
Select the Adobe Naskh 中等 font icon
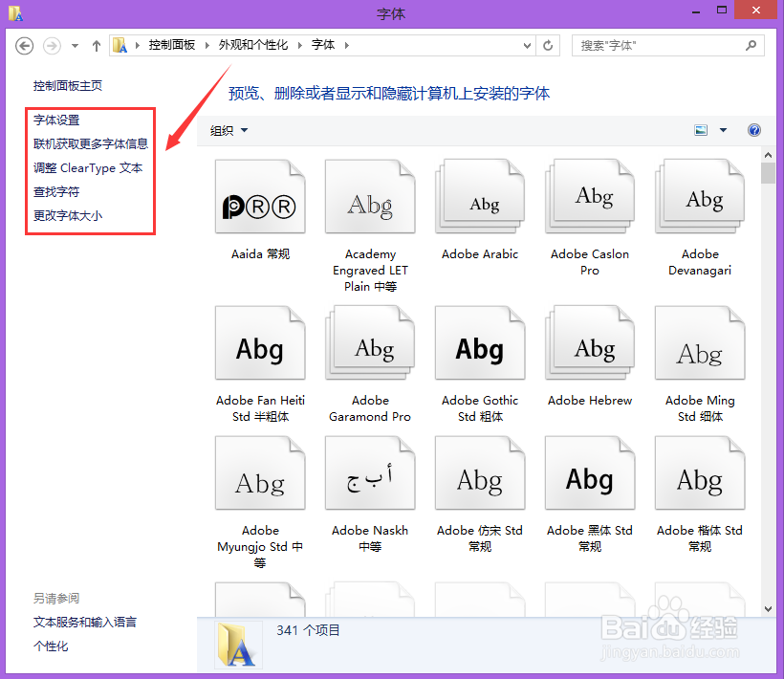[370, 472]
